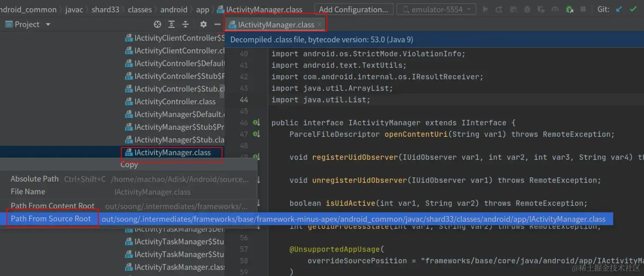Click the gutter marker icon on line 47

tap(256, 134)
